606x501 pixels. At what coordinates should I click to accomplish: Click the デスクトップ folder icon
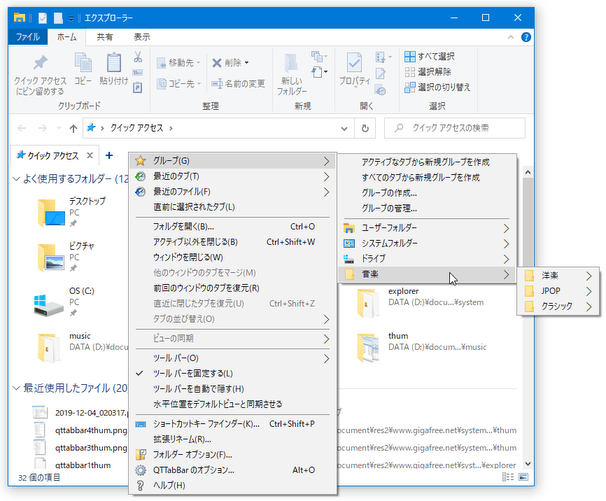[51, 213]
